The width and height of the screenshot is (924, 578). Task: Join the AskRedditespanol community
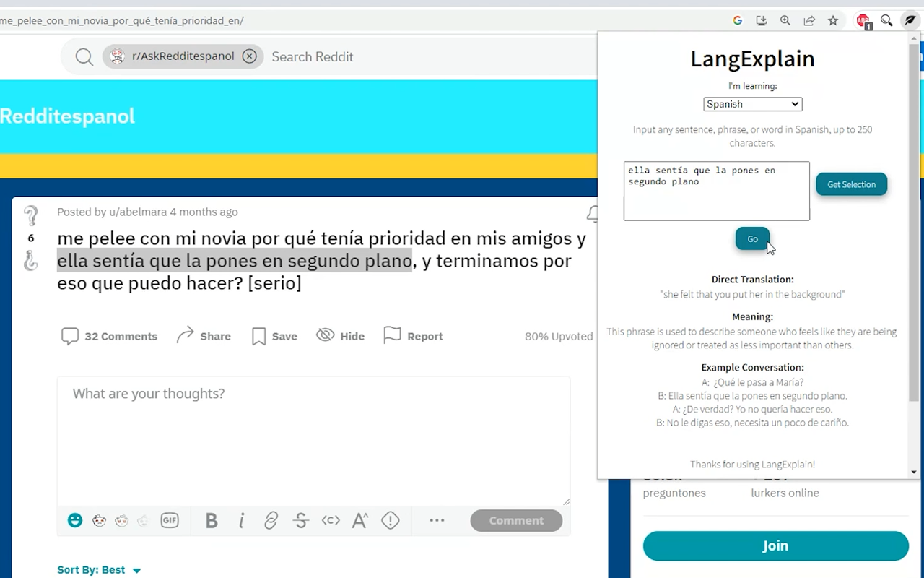(775, 545)
